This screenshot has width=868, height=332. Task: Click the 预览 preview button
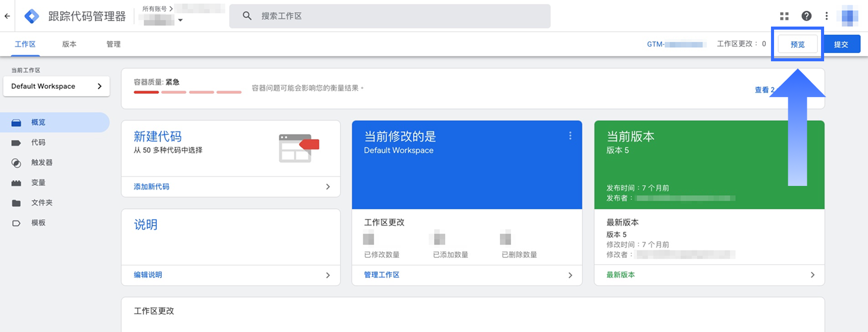tap(797, 44)
